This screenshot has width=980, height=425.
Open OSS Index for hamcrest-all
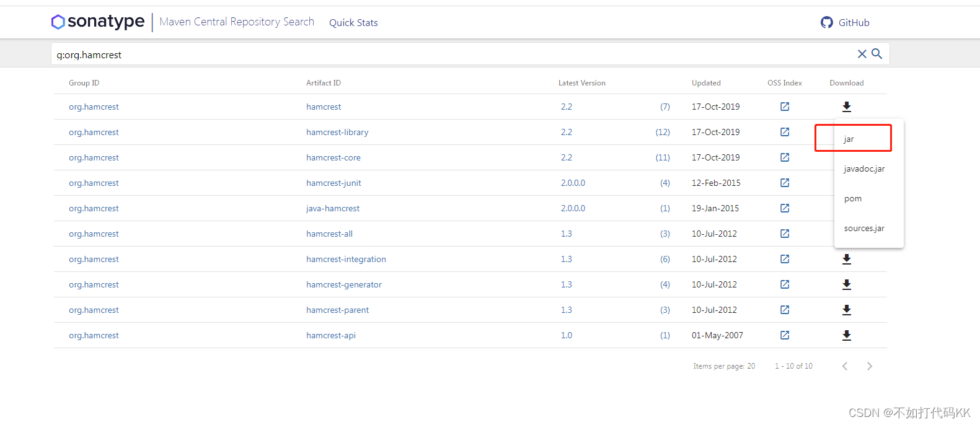pos(785,234)
